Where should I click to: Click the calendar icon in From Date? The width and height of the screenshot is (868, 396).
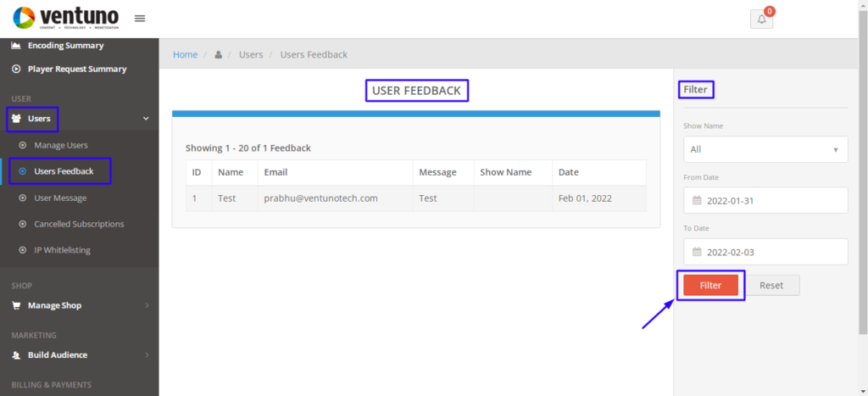[697, 200]
